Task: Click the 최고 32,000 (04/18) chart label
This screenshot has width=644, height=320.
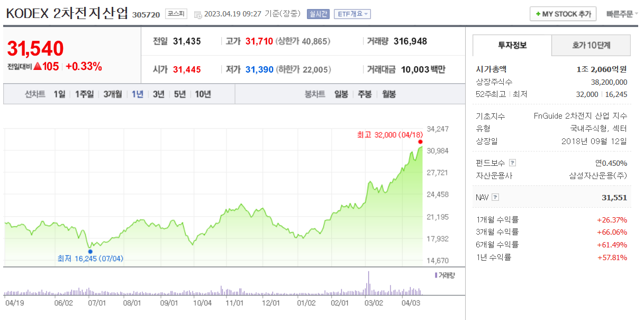Action: click(x=390, y=135)
